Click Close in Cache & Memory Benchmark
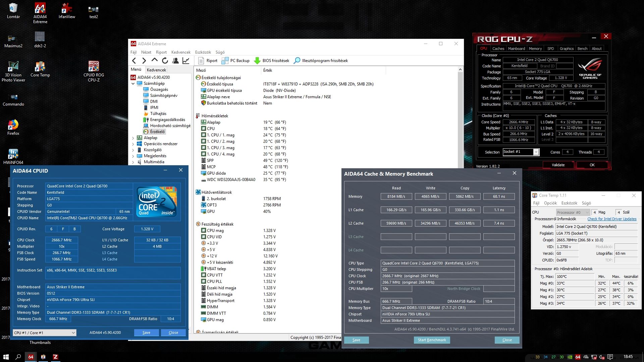The image size is (644, 362). (507, 340)
